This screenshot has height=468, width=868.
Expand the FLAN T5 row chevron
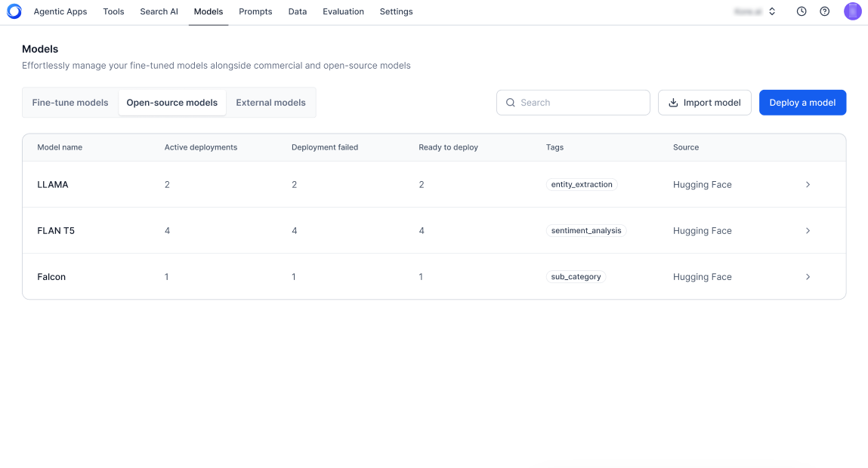coord(808,231)
